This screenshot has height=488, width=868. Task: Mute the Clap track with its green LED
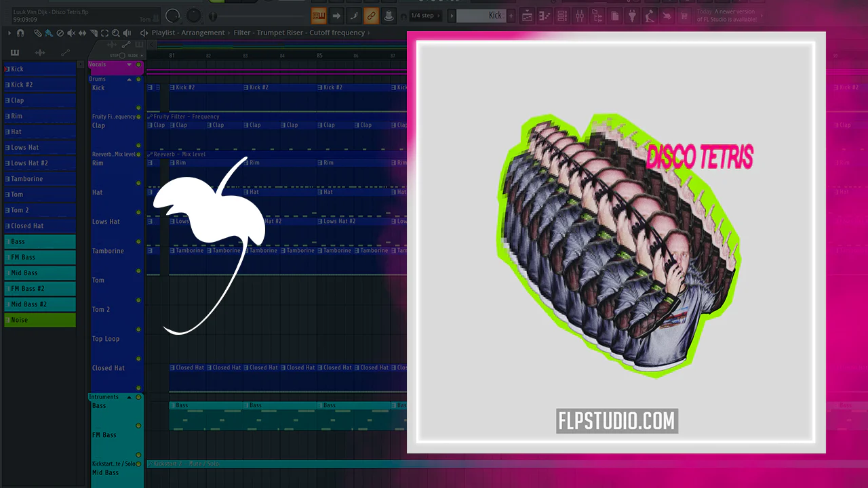[x=138, y=146]
